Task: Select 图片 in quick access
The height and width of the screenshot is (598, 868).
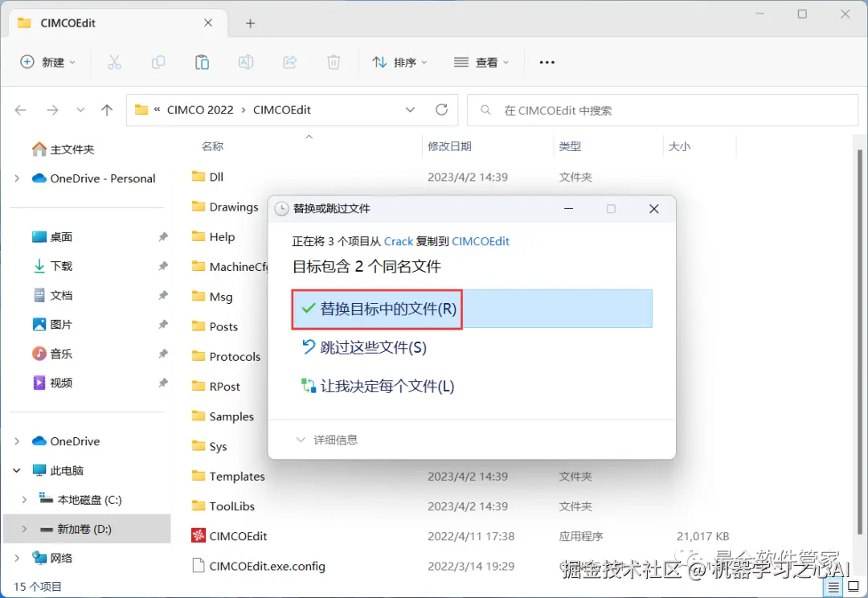Action: pyautogui.click(x=52, y=325)
